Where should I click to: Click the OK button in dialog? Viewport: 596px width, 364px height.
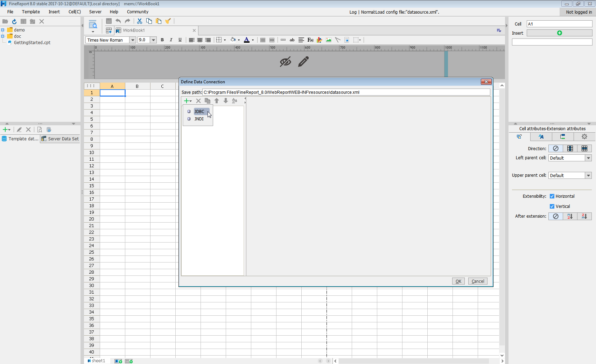click(458, 281)
